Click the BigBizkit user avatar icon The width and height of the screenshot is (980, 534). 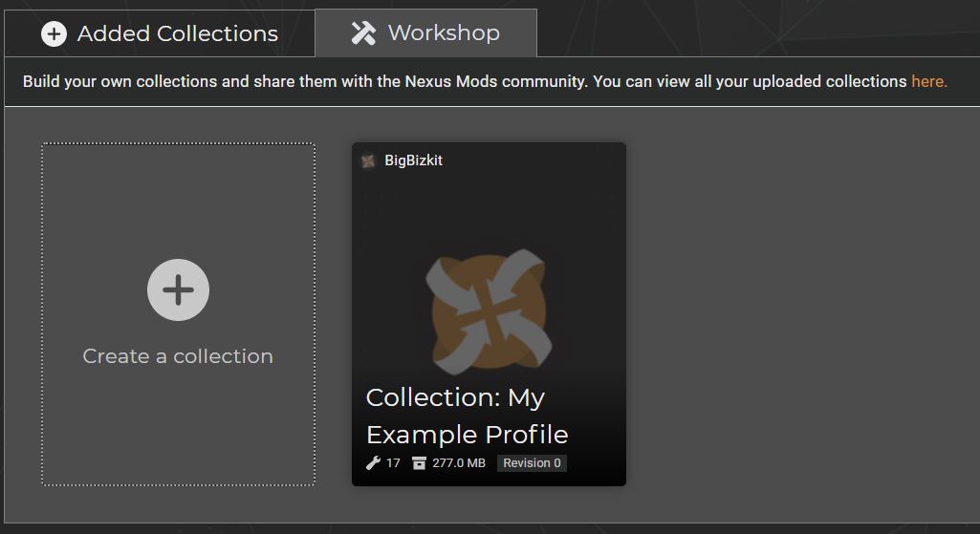(368, 161)
